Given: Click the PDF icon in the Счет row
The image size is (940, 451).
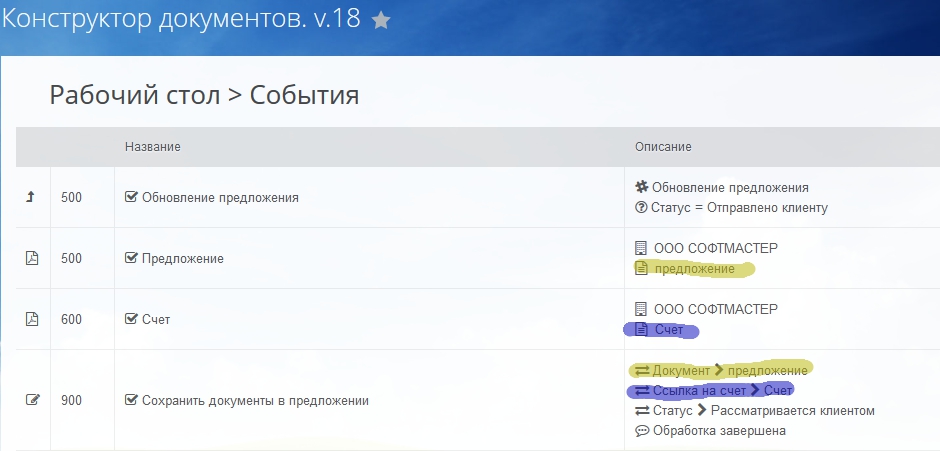Looking at the screenshot, I should (31, 320).
